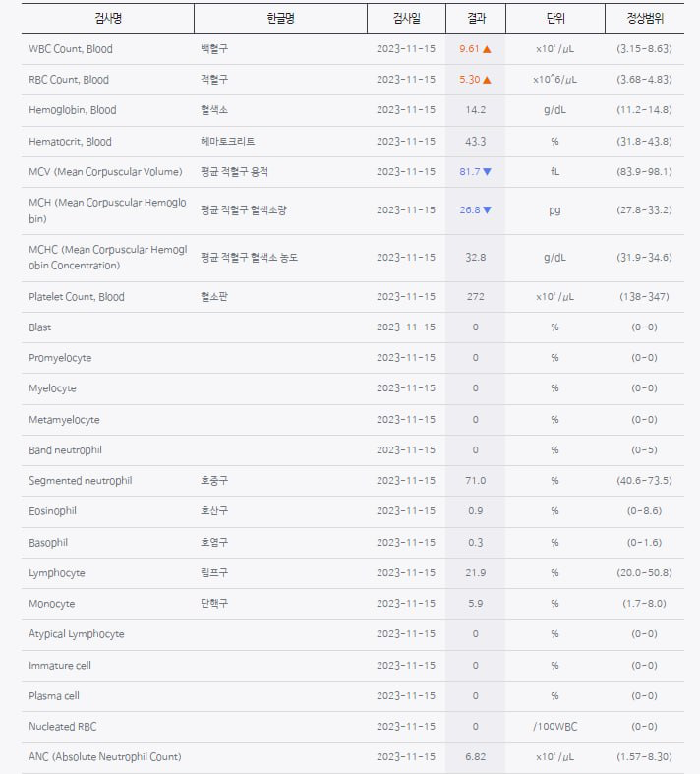Click the orange up arrow beside 9.61
Image resolution: width=700 pixels, height=774 pixels.
point(487,48)
